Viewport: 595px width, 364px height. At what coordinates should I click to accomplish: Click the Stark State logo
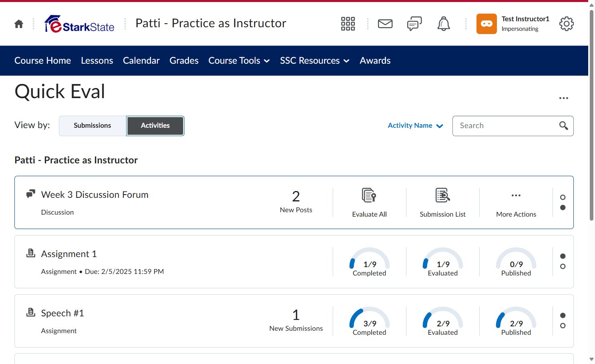click(79, 24)
